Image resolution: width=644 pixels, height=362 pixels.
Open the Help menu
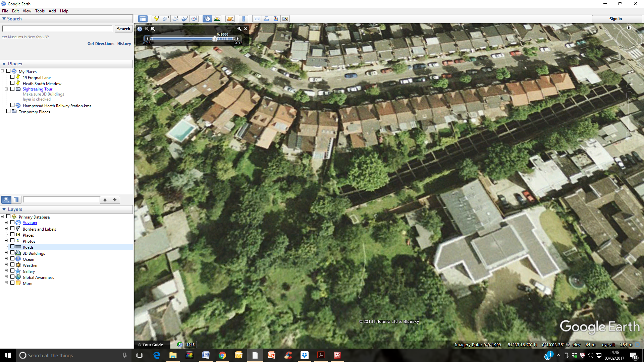click(x=64, y=11)
